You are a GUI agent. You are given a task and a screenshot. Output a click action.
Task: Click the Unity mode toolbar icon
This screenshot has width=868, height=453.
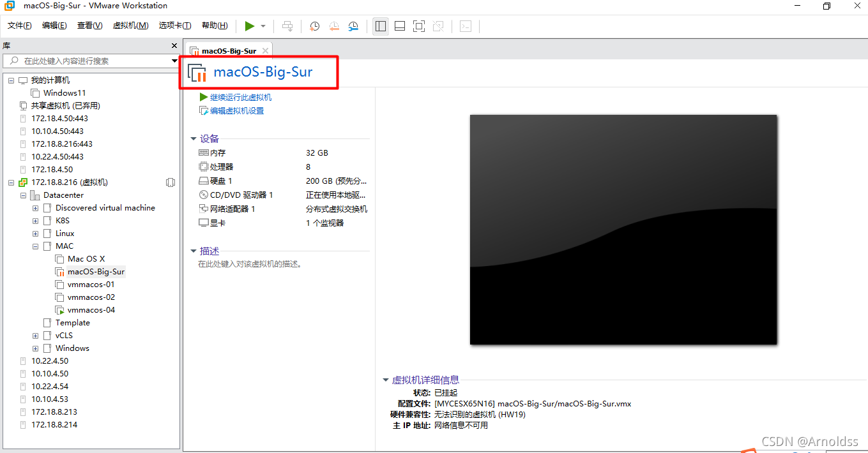coord(438,26)
